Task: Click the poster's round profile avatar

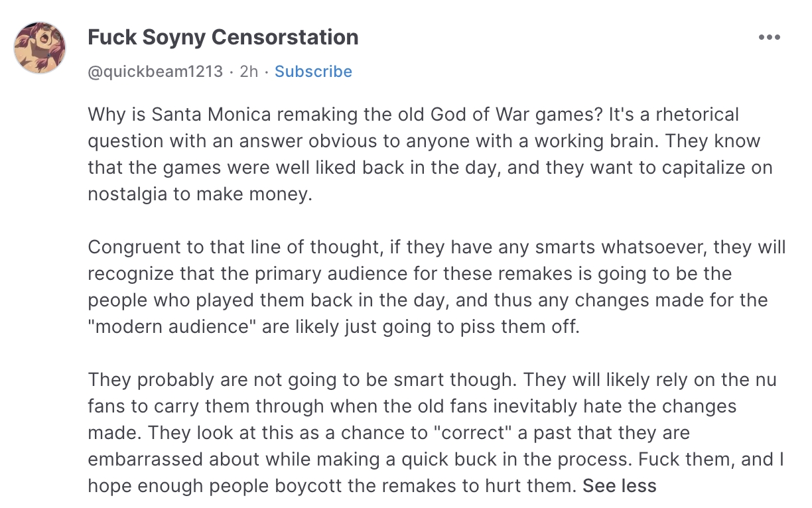Action: [x=40, y=47]
